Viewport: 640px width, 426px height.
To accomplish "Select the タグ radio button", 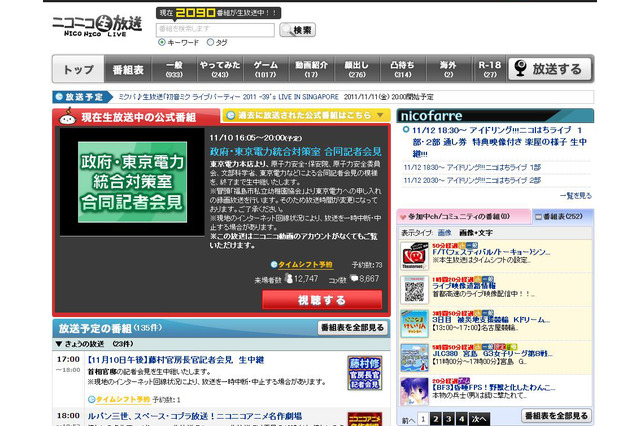I will 210,42.
